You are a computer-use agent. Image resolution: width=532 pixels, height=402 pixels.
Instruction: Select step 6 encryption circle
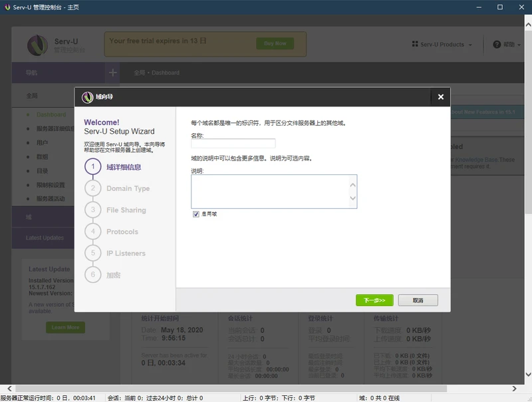pos(92,275)
